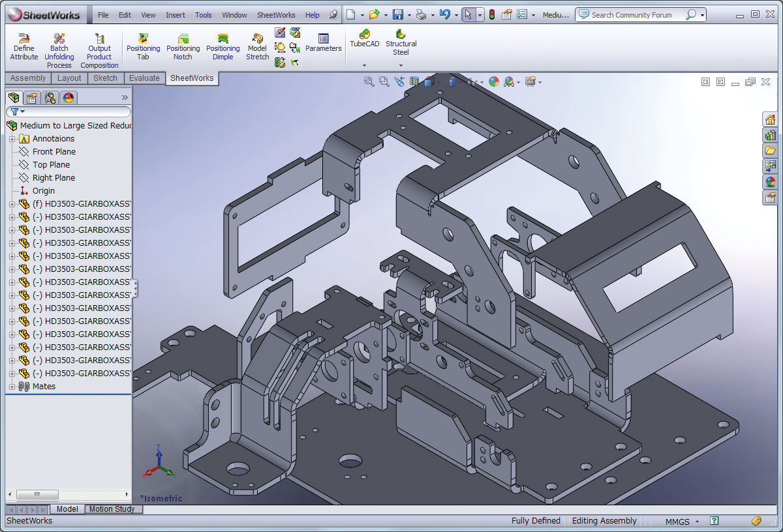Open the Parameters tool
The height and width of the screenshot is (532, 783).
pos(323,43)
